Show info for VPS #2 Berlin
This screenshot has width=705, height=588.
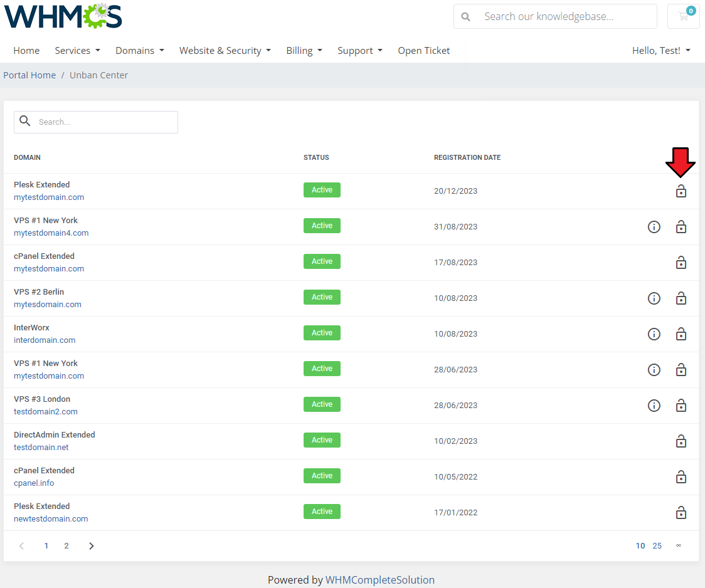tap(654, 298)
